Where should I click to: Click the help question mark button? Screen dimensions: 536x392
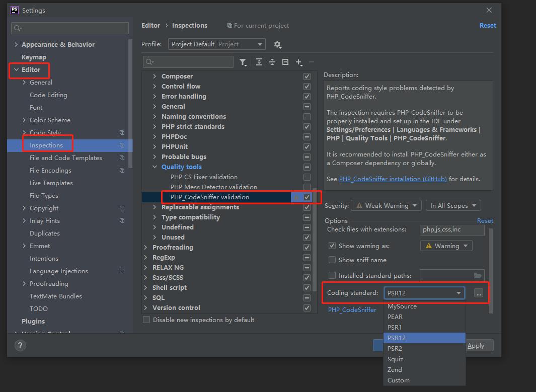pos(20,345)
